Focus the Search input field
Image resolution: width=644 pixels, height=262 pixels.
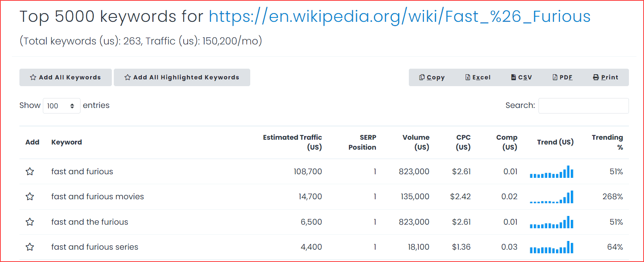583,106
